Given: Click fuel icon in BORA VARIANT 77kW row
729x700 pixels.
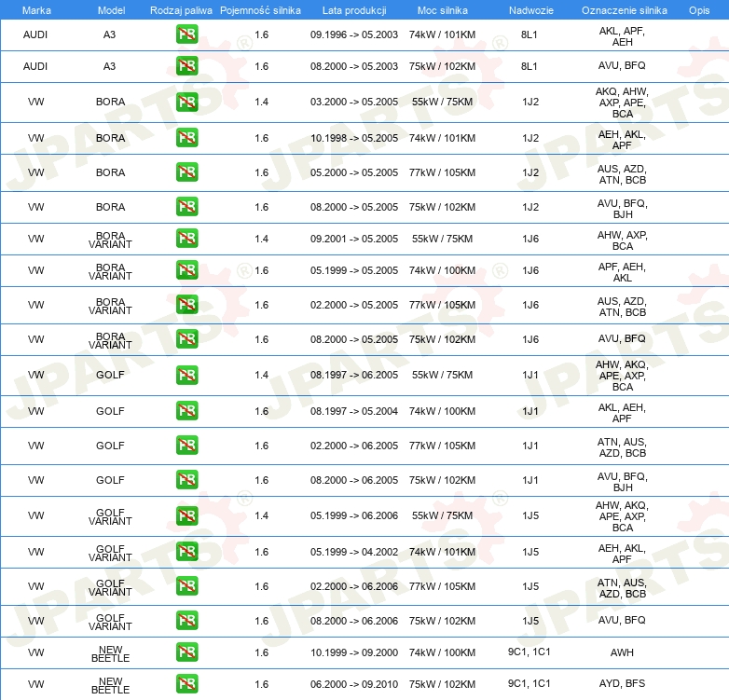Looking at the screenshot, I should pyautogui.click(x=186, y=305).
